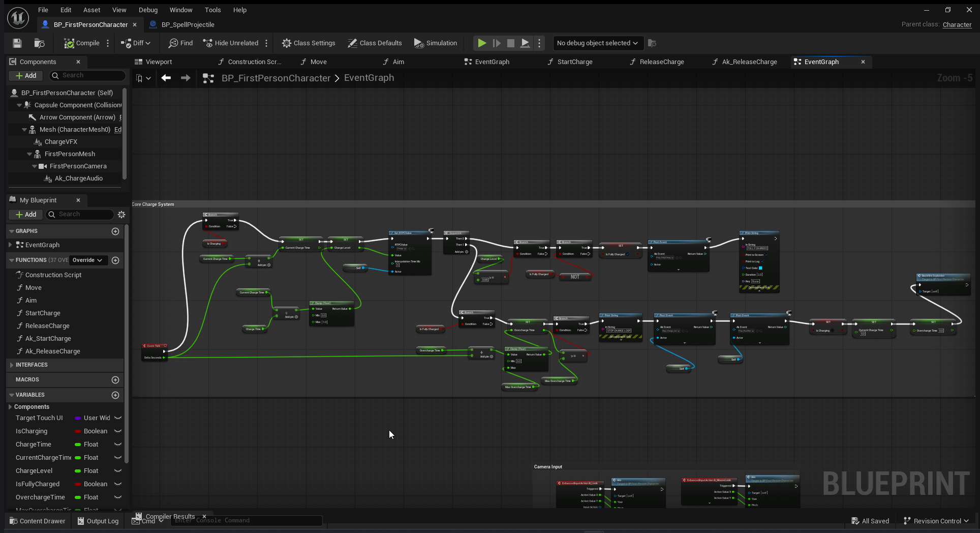Viewport: 980px width, 533px height.
Task: Navigate back in graph history
Action: [166, 78]
